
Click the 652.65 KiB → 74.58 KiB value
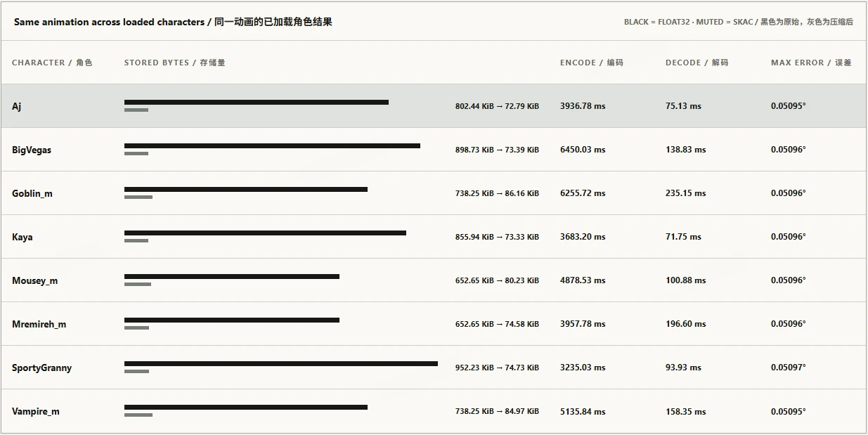coord(497,324)
